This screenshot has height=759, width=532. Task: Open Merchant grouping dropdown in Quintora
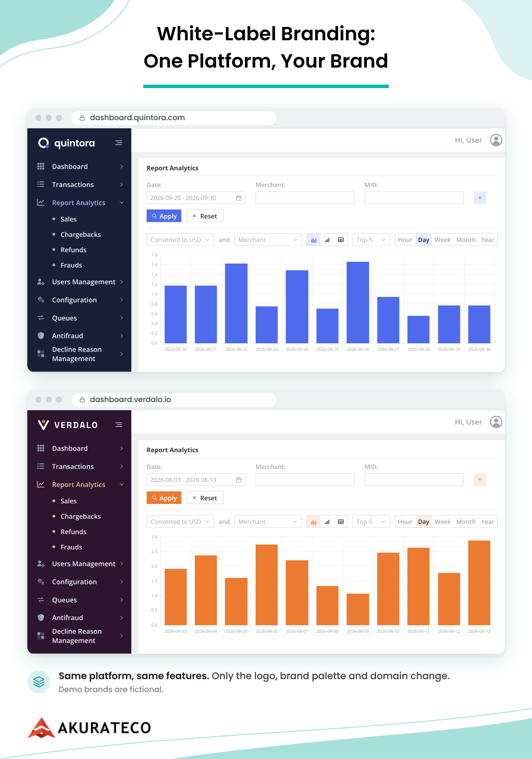click(x=268, y=240)
